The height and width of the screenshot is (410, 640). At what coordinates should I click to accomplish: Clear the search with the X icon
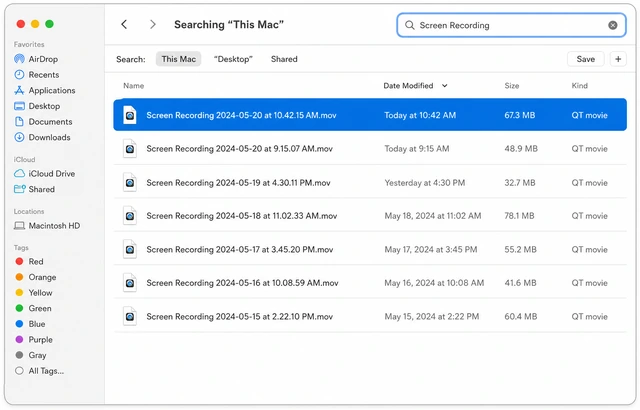click(x=613, y=25)
